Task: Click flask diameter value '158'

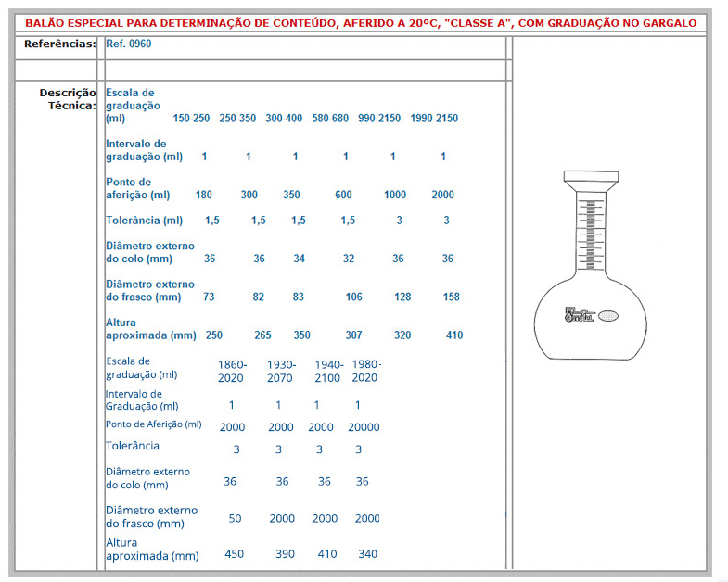Action: point(452,297)
